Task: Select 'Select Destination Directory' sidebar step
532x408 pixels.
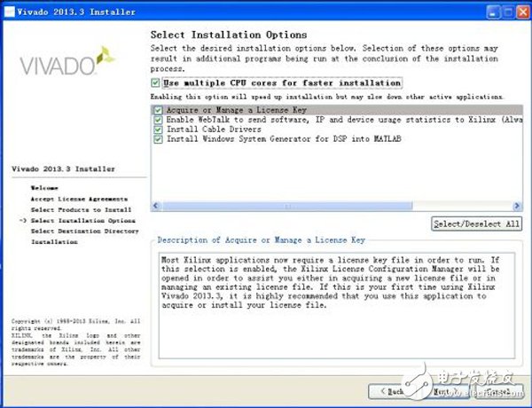Action: (84, 231)
